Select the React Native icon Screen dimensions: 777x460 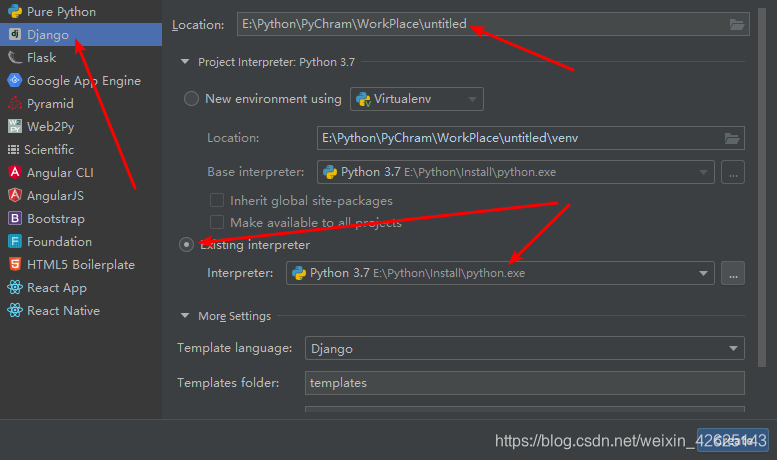(x=15, y=310)
